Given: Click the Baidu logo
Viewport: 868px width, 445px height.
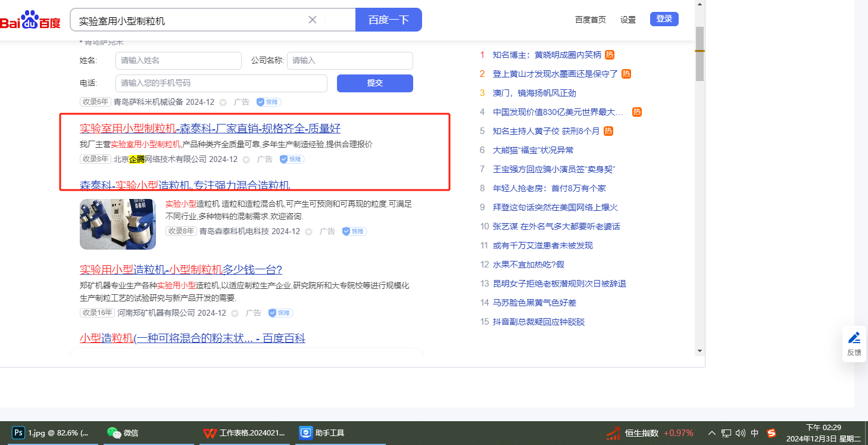Looking at the screenshot, I should pos(30,20).
